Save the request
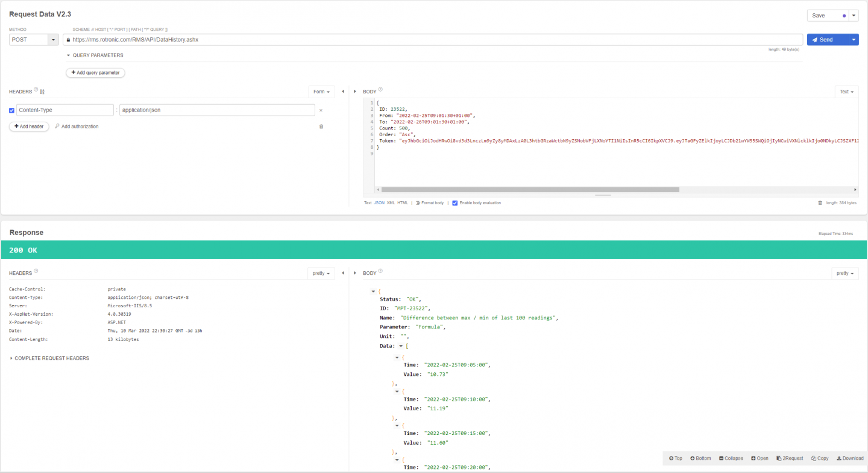This screenshot has height=473, width=868. pos(828,16)
